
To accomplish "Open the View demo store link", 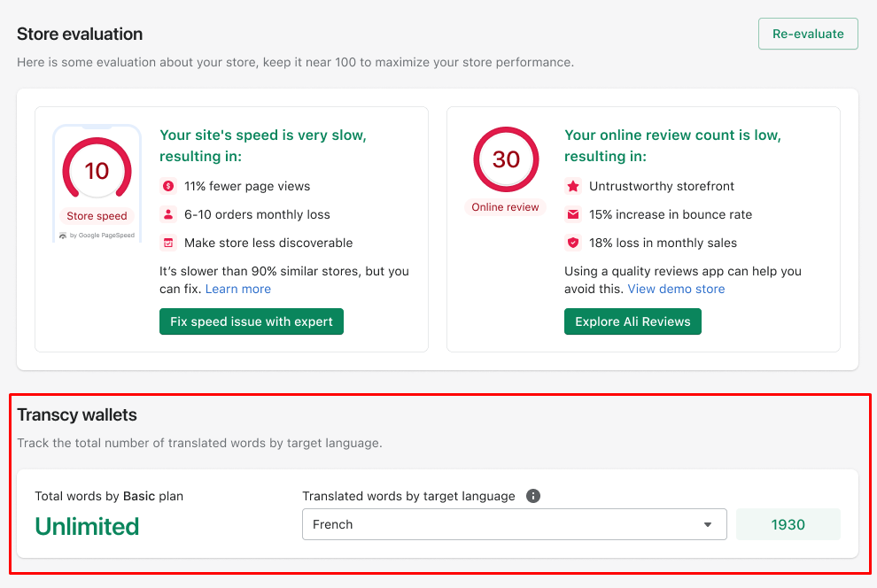I will point(676,289).
